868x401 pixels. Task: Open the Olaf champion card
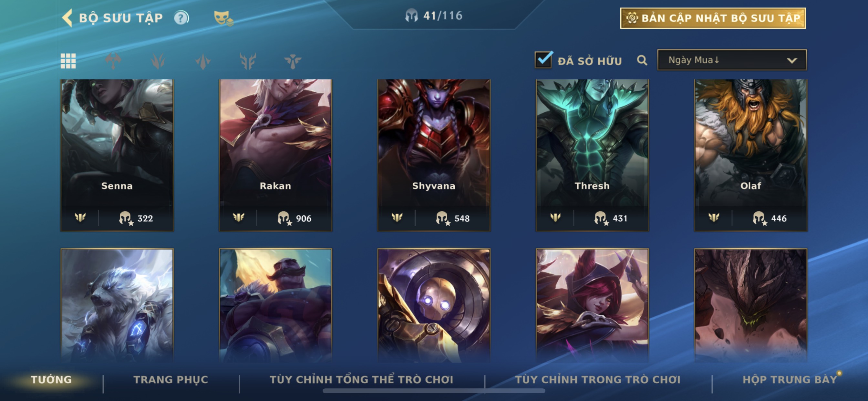pyautogui.click(x=750, y=155)
